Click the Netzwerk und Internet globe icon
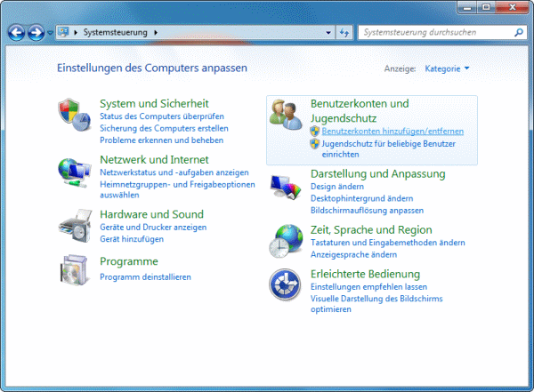The width and height of the screenshot is (534, 392). point(74,171)
